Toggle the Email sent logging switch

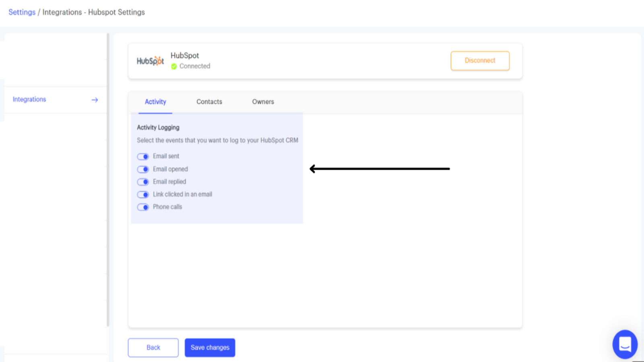coord(143,156)
